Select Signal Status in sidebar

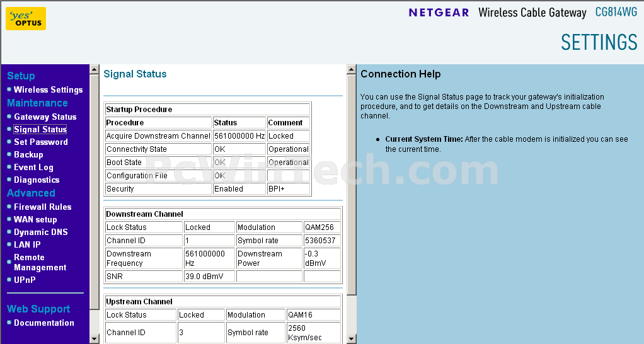point(40,129)
